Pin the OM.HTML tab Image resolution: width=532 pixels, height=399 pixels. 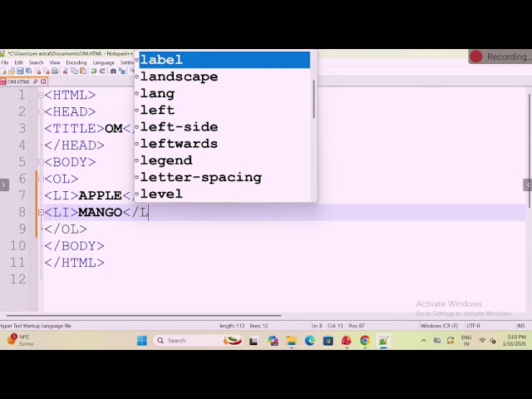point(35,81)
